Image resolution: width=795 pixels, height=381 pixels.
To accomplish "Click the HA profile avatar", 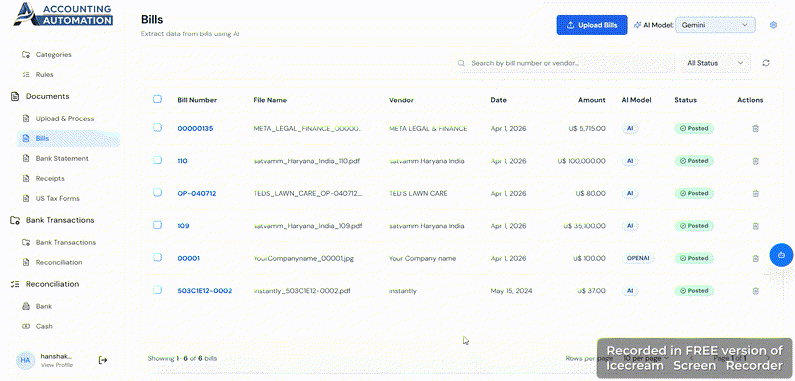I will point(25,360).
